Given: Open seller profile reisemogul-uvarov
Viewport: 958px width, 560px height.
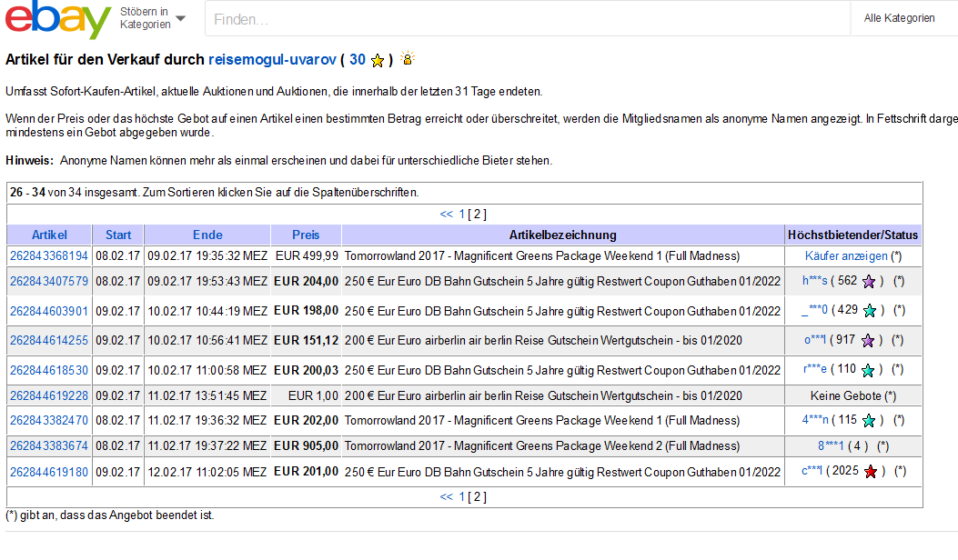Looking at the screenshot, I should coord(270,60).
